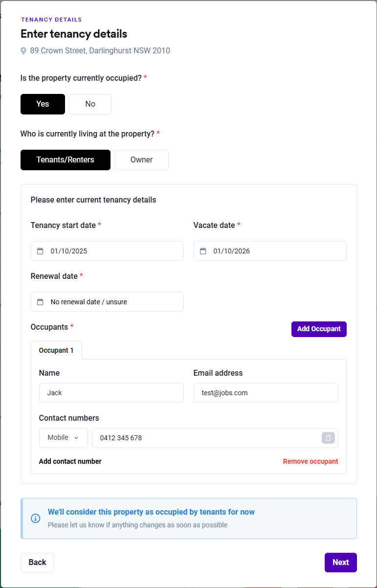Switch to the Occupant 1 tab
The height and width of the screenshot is (588, 377).
[x=56, y=350]
